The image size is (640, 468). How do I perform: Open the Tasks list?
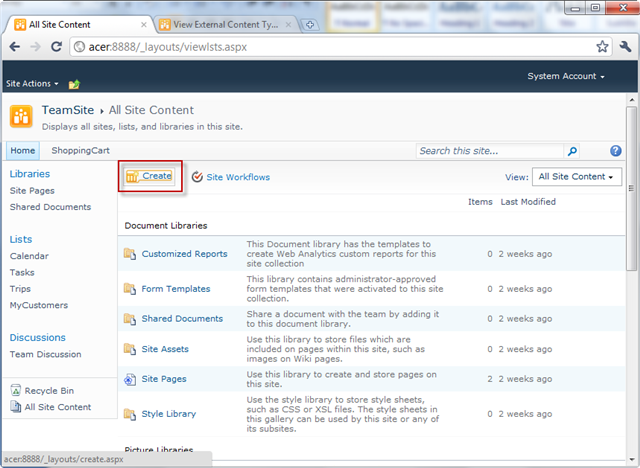coord(22,273)
